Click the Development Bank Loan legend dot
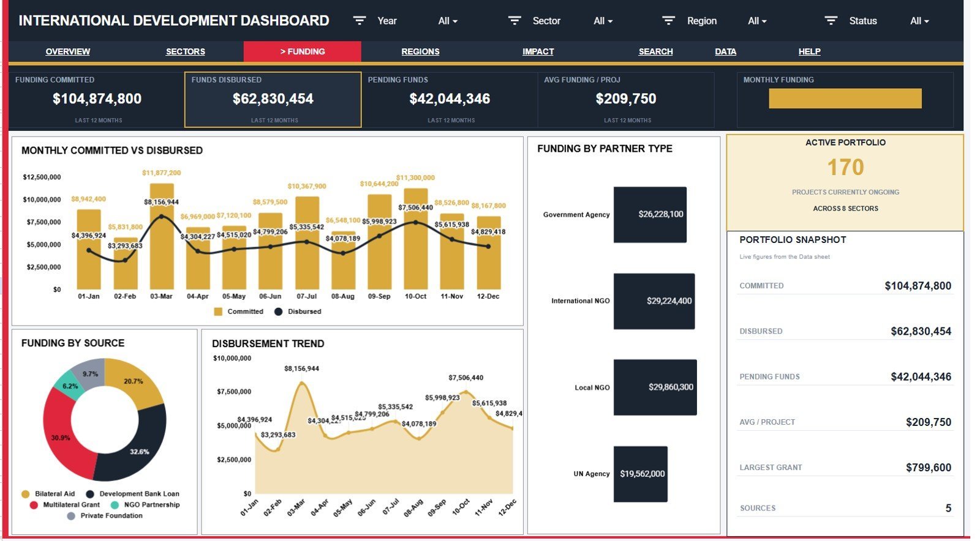Viewport: 980px width, 541px height. (x=90, y=494)
